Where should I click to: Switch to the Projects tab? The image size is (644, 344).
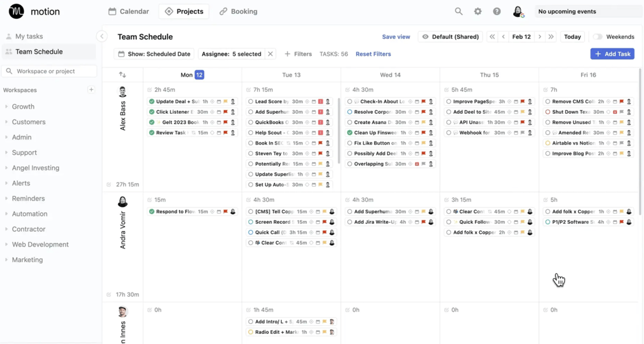[x=184, y=11]
